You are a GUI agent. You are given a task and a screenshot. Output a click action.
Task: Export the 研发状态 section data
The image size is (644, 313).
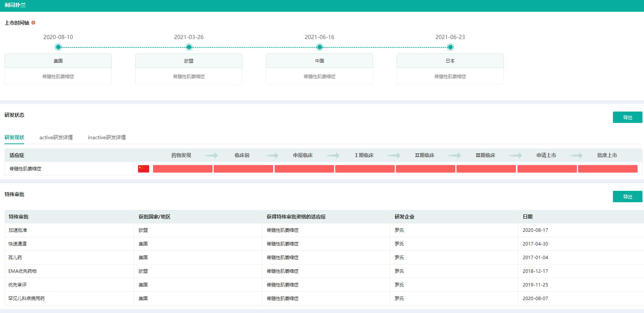627,117
